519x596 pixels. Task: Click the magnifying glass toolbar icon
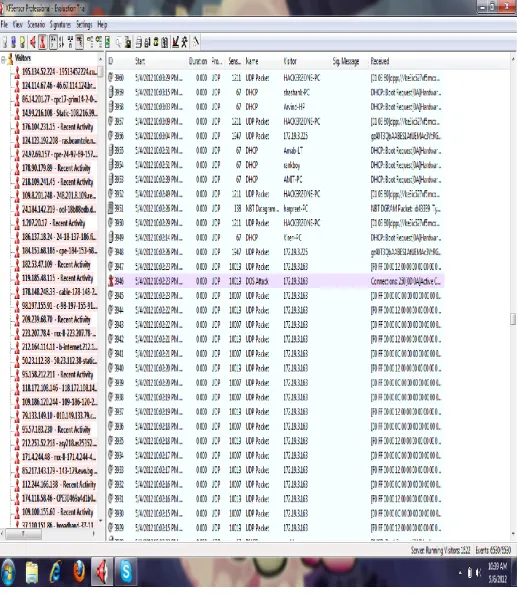pyautogui.click(x=118, y=42)
